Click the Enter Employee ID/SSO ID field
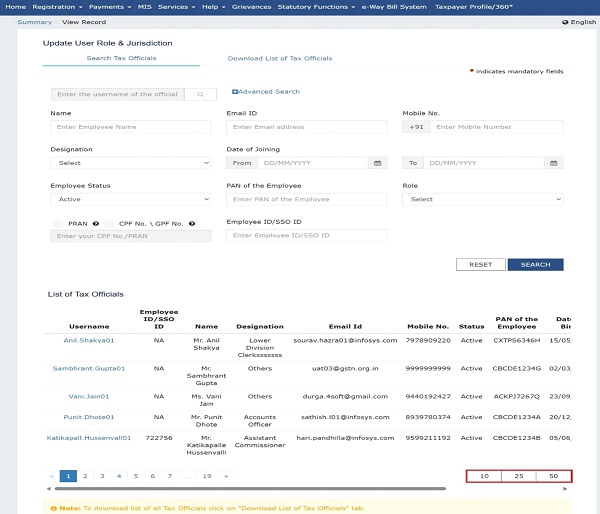 coord(307,235)
